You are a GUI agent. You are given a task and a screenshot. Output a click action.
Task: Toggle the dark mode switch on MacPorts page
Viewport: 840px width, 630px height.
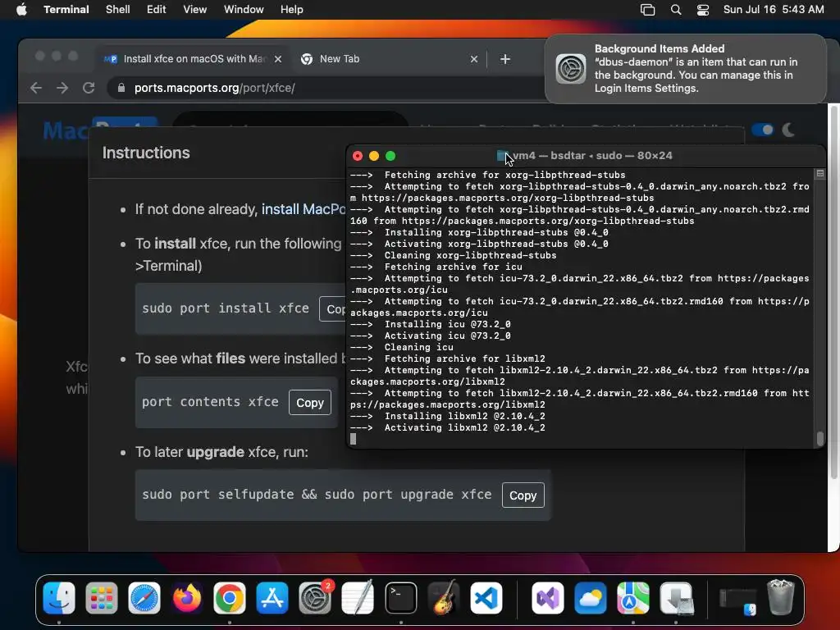click(762, 130)
